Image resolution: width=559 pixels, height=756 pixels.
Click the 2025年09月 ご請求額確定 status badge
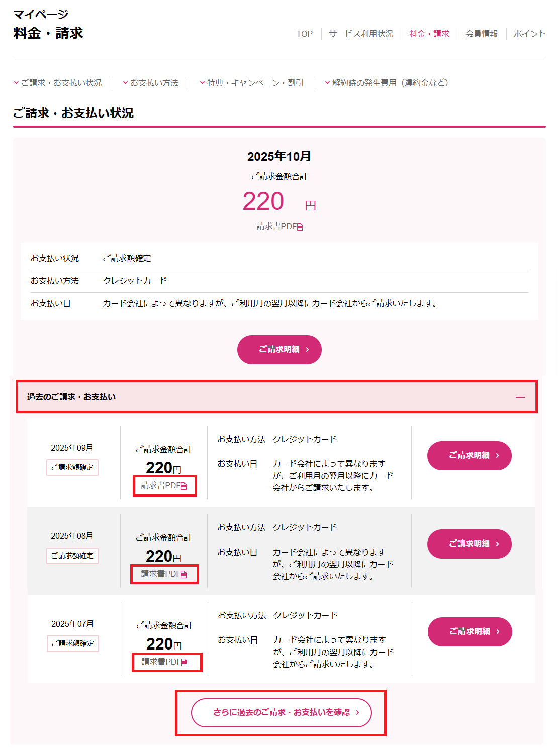pyautogui.click(x=72, y=467)
